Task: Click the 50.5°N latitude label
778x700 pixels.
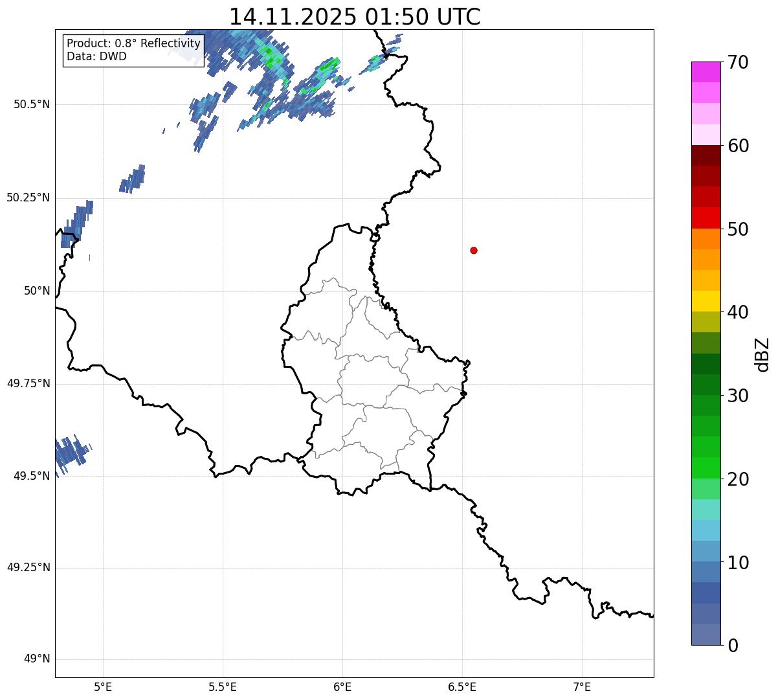Action: coord(32,104)
